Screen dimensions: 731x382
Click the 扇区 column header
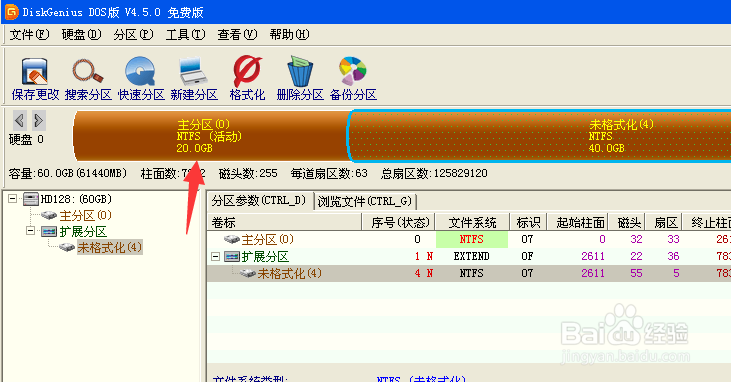click(x=664, y=222)
